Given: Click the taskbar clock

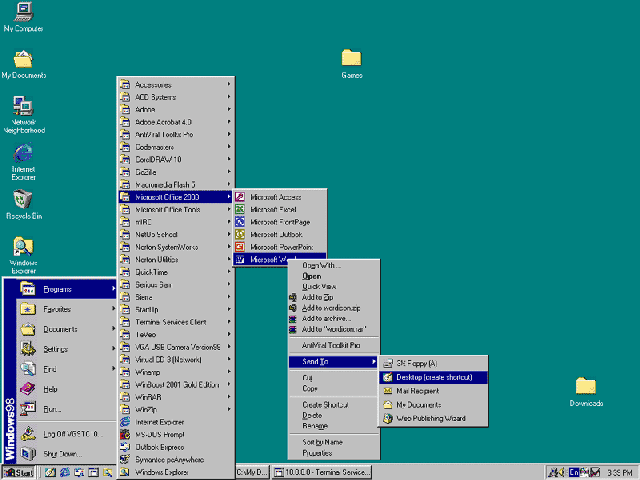Looking at the screenshot, I should point(619,473).
